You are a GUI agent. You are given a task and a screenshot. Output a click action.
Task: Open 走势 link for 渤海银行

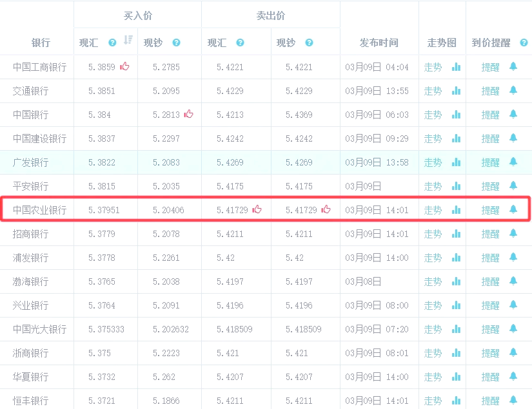click(433, 281)
